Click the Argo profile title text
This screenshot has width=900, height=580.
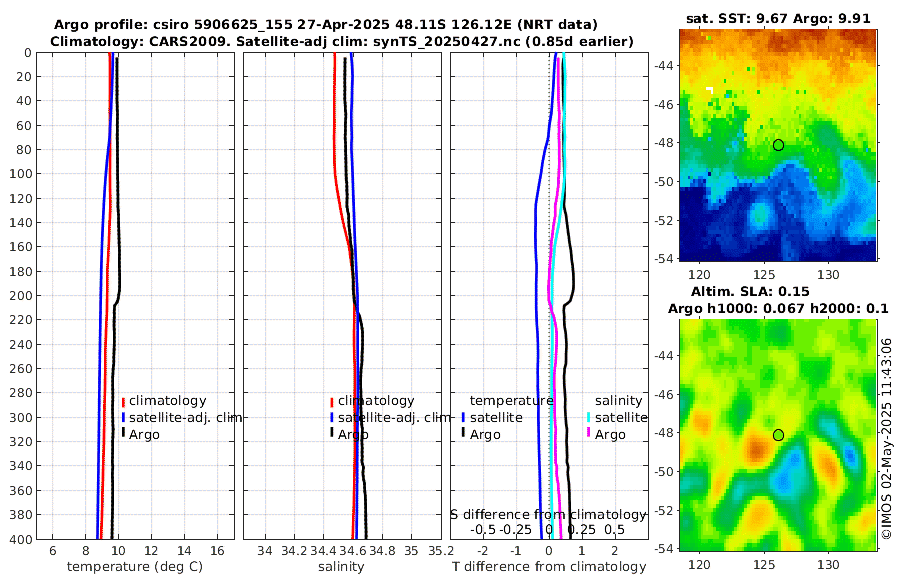(x=325, y=25)
